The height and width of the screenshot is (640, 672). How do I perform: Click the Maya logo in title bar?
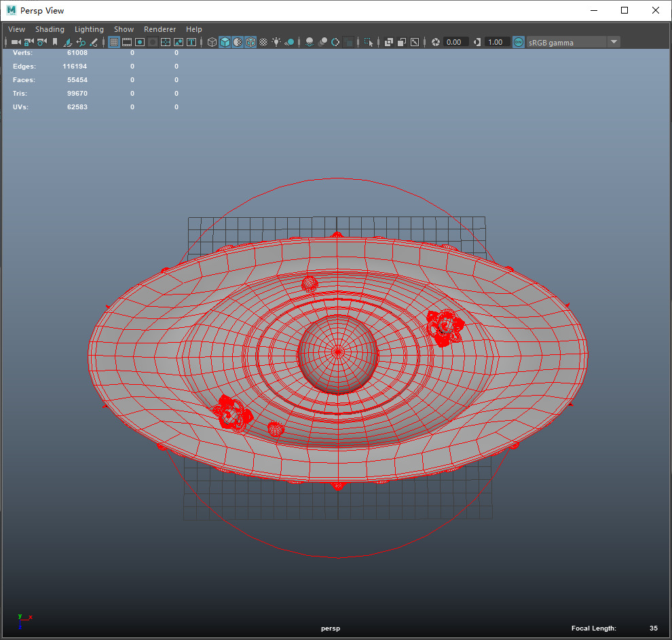pos(11,10)
